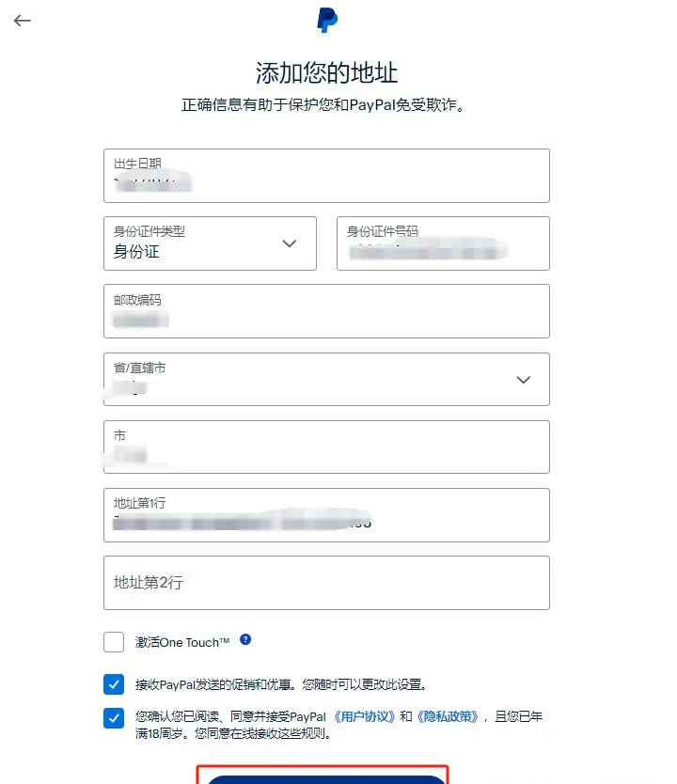Image resolution: width=677 pixels, height=784 pixels.
Task: Click the 邮政编码 postal code field
Action: point(327,311)
